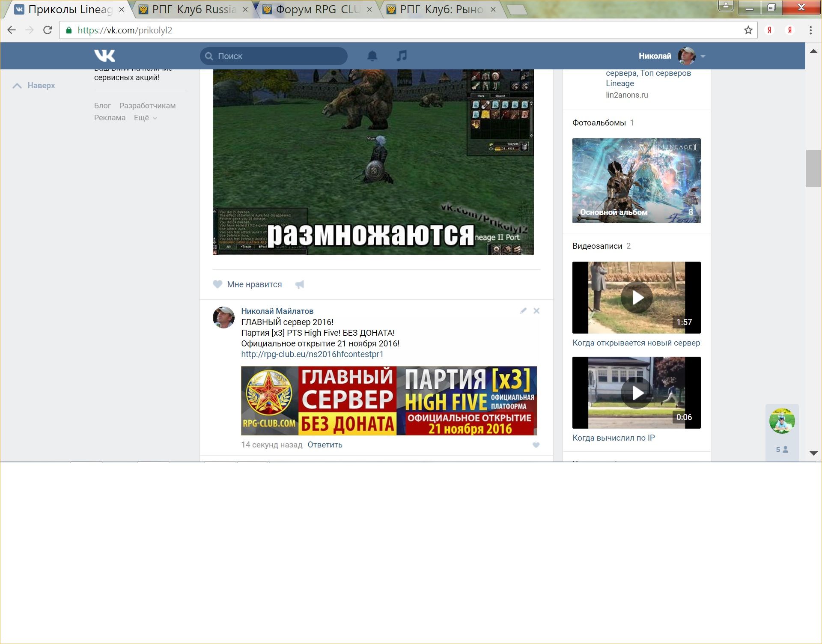Screen dimensions: 822x644
Task: Close the РПГ-Клуб: Рынок tab
Action: pos(493,9)
